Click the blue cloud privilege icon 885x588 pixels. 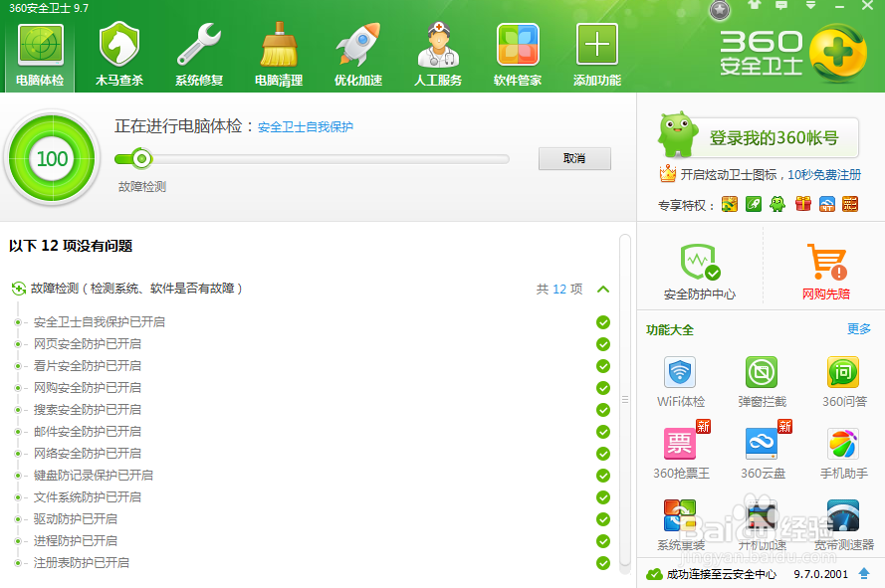click(x=827, y=204)
